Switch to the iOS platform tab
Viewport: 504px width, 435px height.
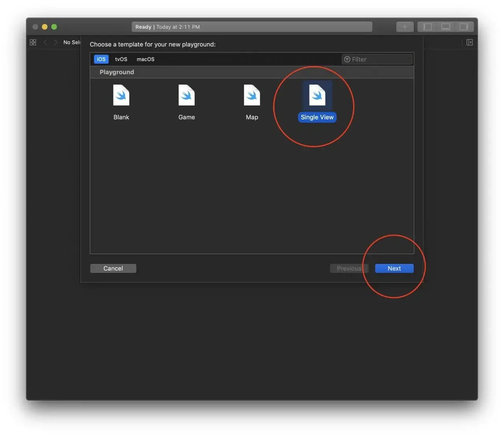101,59
